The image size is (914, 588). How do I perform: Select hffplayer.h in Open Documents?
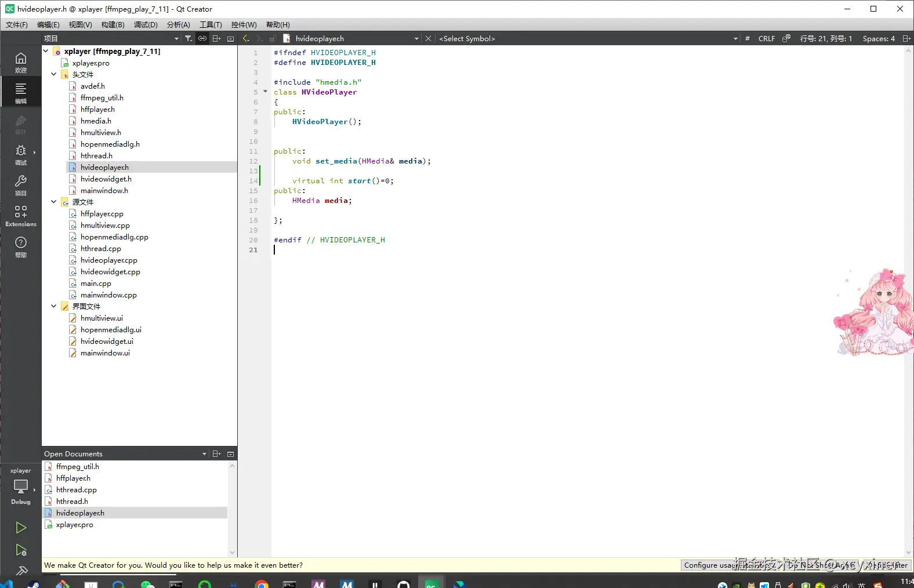(x=73, y=478)
